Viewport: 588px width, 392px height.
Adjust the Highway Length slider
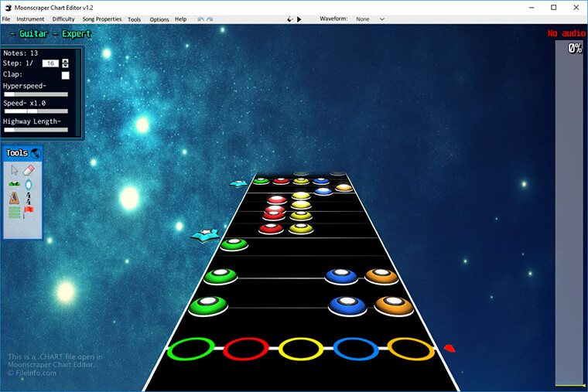(36, 130)
